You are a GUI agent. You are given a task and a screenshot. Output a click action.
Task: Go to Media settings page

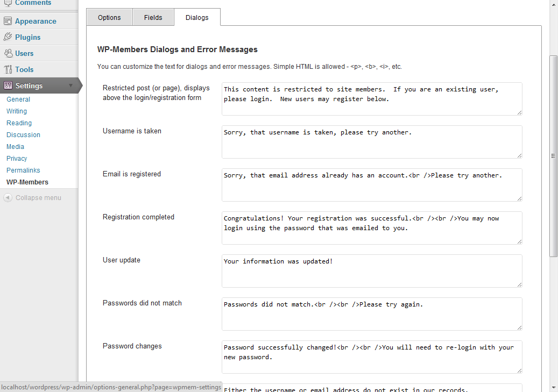[x=15, y=147]
